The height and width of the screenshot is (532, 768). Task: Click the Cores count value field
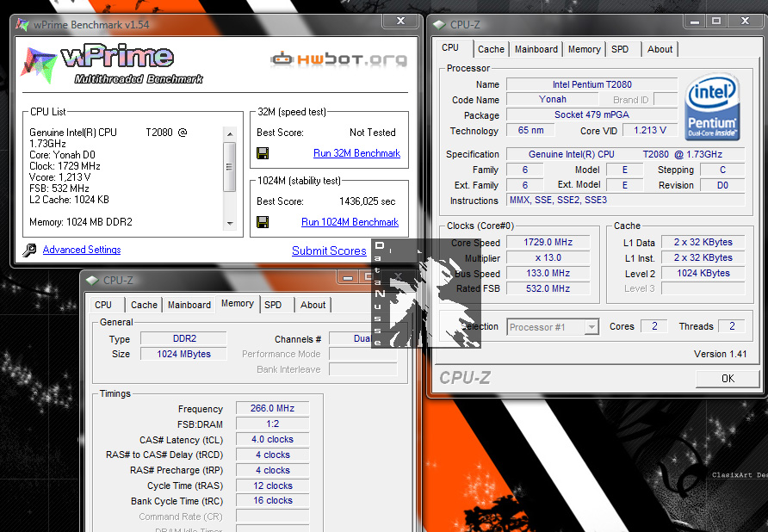[654, 326]
